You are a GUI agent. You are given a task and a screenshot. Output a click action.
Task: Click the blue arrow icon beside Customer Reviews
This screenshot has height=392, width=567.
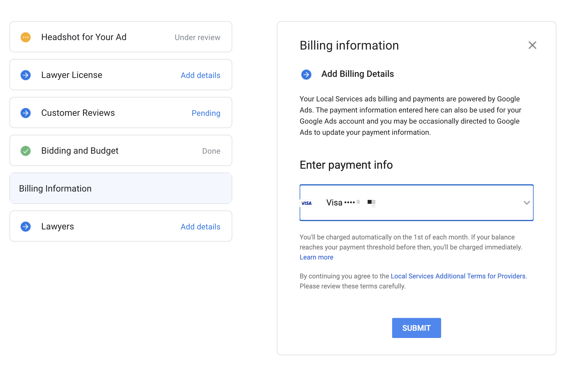pos(26,113)
